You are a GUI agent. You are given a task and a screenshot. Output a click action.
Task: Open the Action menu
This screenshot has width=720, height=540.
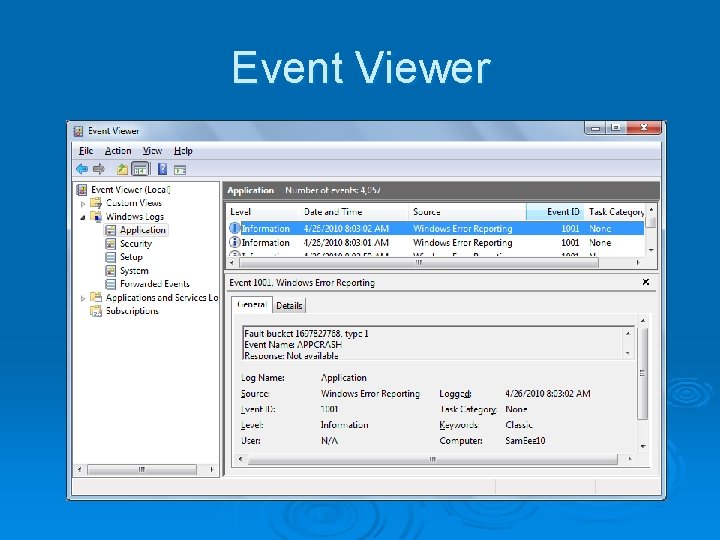pos(118,151)
